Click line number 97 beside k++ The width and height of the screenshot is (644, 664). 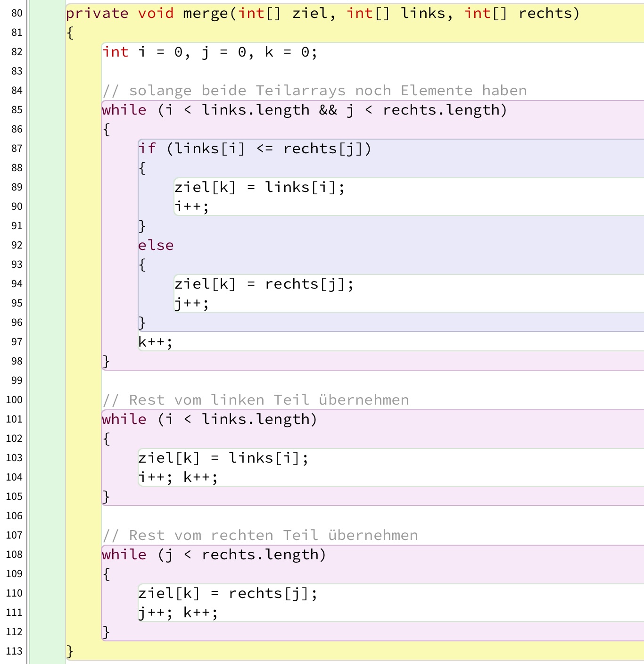click(x=17, y=342)
